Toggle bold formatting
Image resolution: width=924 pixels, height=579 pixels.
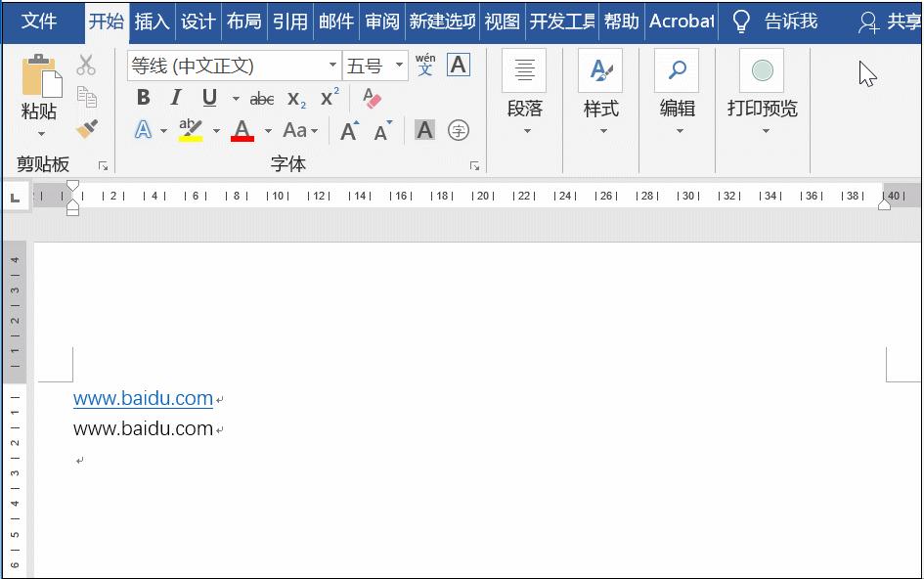(x=143, y=98)
